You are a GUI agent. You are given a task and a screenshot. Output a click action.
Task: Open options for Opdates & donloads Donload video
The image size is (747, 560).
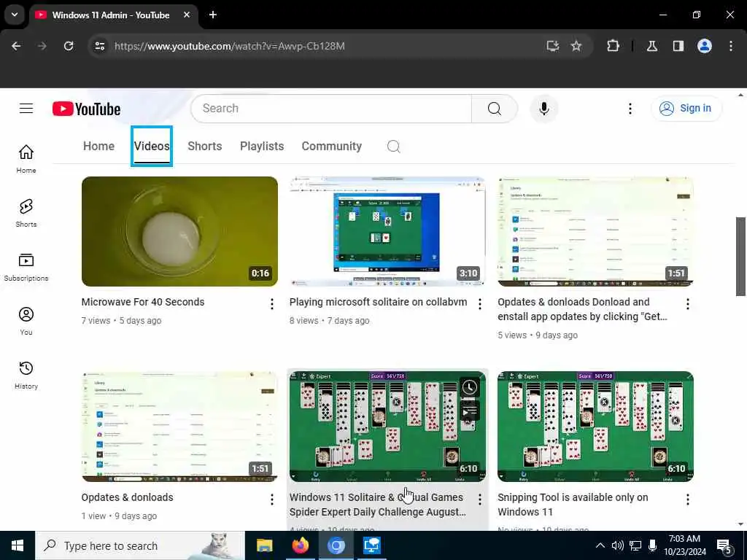coord(687,304)
